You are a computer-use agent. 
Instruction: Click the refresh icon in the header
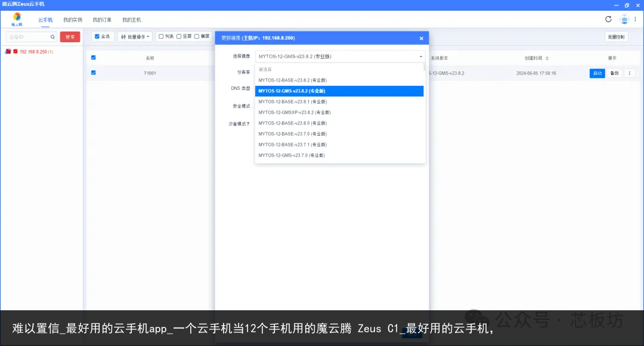[608, 19]
